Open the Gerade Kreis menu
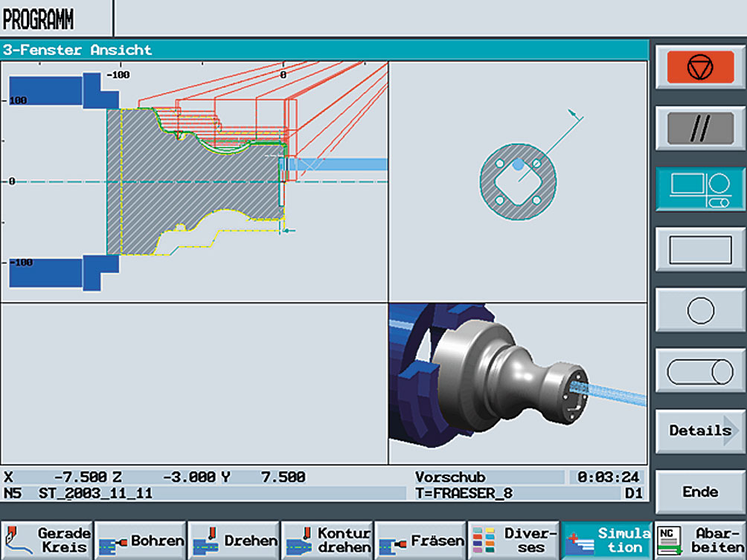The image size is (747, 560). (47, 541)
